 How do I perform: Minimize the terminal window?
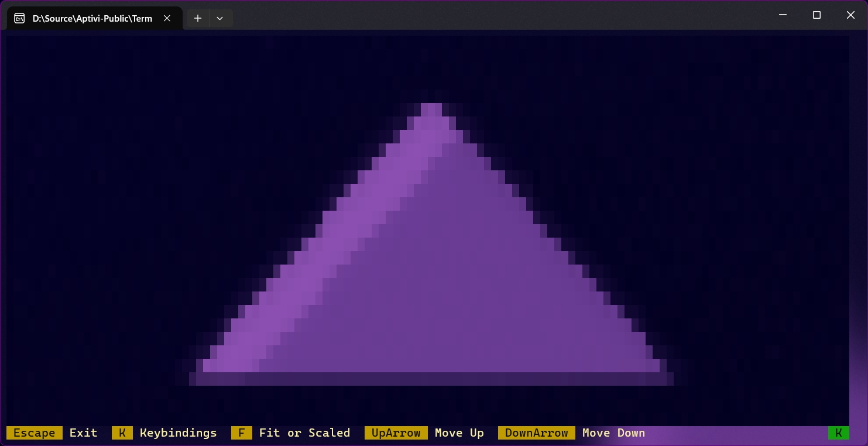(x=783, y=15)
